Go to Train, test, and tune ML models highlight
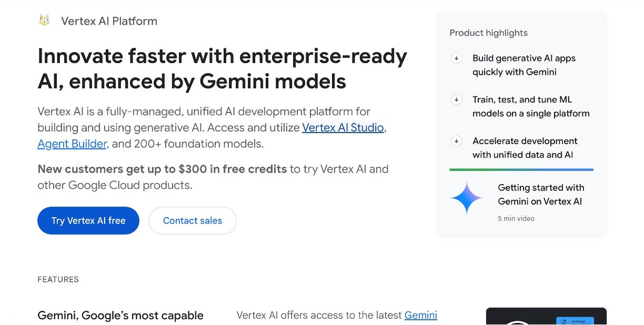 tap(530, 106)
